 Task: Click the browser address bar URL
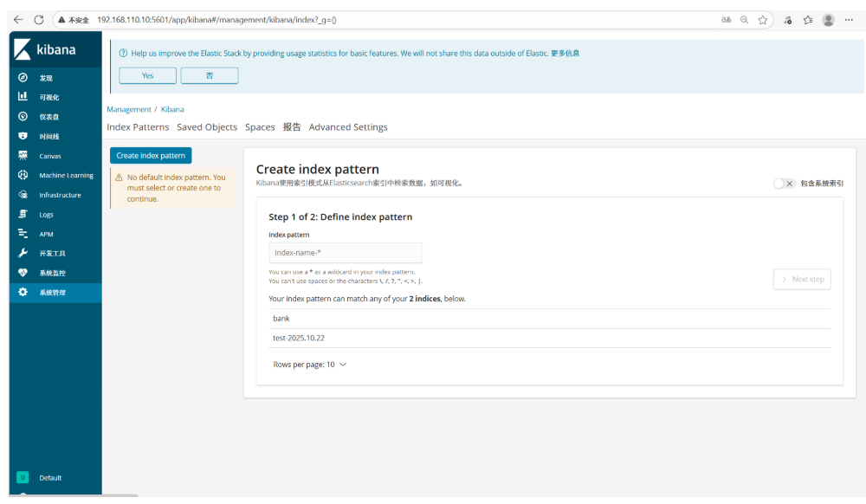point(217,20)
